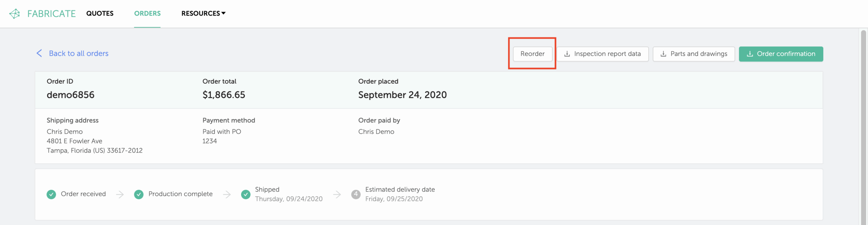Click the vertical page scrollbar
The height and width of the screenshot is (225, 868).
(864, 127)
